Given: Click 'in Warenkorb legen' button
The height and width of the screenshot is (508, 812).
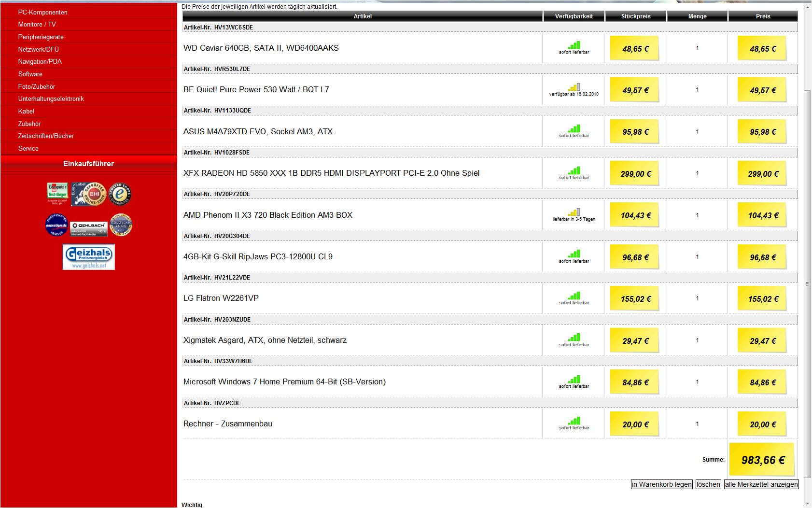Looking at the screenshot, I should 661,484.
